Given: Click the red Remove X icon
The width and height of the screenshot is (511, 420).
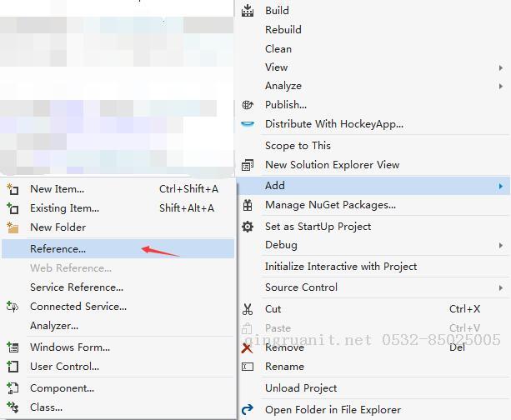Looking at the screenshot, I should coord(247,348).
